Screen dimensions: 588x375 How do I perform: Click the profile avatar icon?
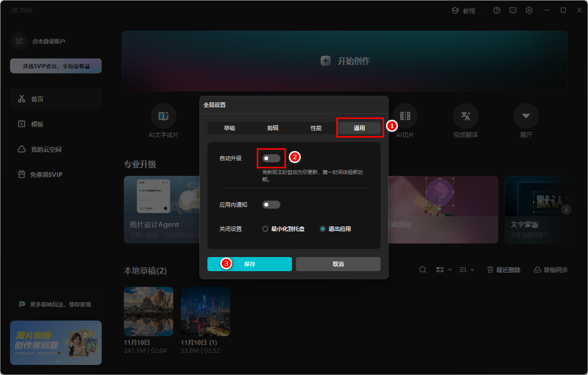[x=19, y=41]
